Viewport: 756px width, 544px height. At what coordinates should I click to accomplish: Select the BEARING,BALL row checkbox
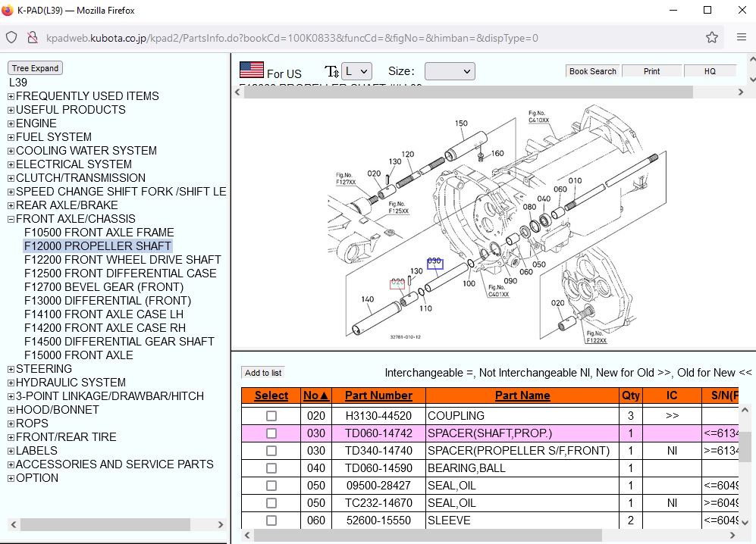[x=271, y=468]
